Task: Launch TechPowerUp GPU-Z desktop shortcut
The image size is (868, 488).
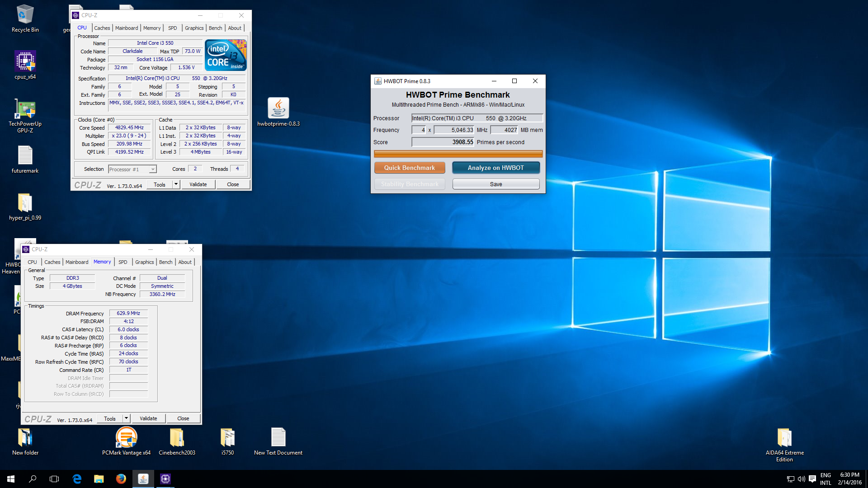Action: tap(25, 115)
